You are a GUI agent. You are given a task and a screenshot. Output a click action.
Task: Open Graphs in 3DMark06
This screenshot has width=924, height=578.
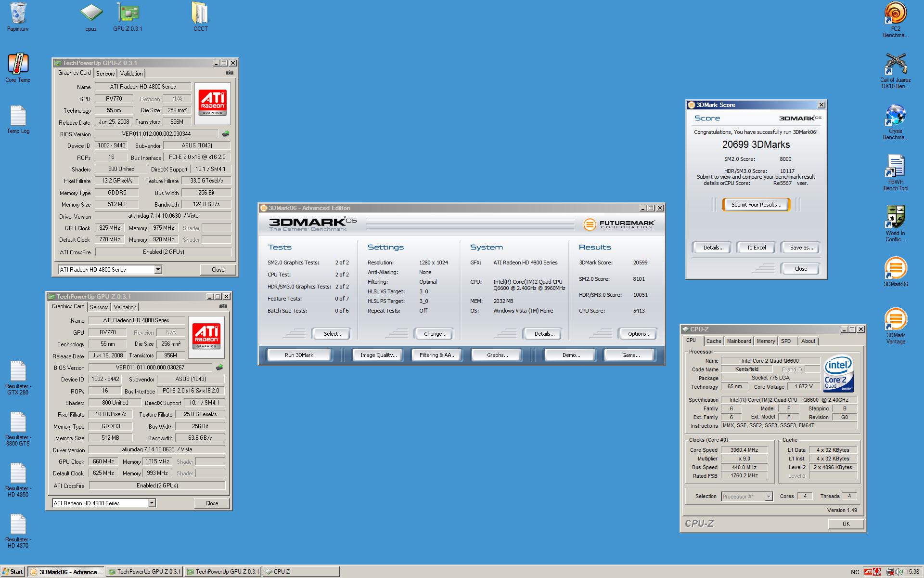click(x=497, y=355)
